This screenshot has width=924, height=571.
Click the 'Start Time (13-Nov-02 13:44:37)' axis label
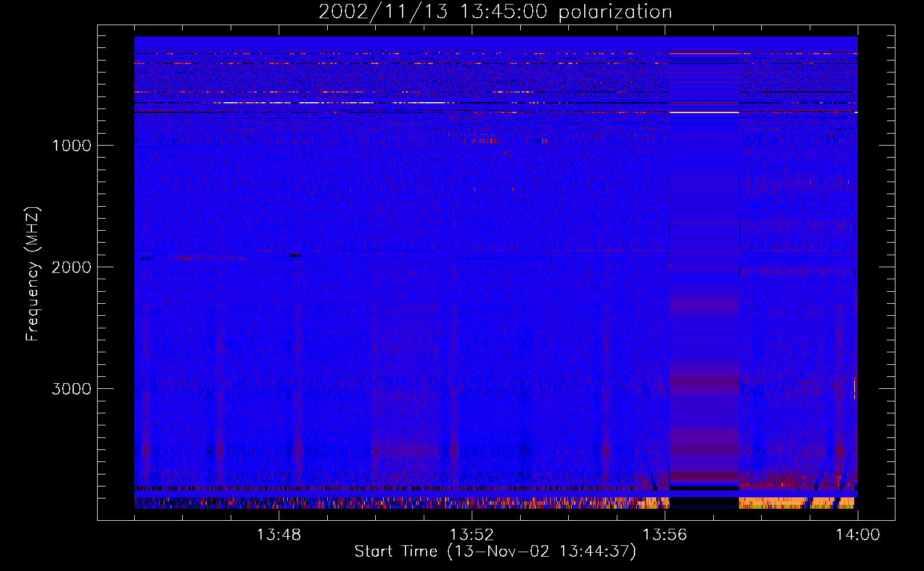click(x=495, y=552)
